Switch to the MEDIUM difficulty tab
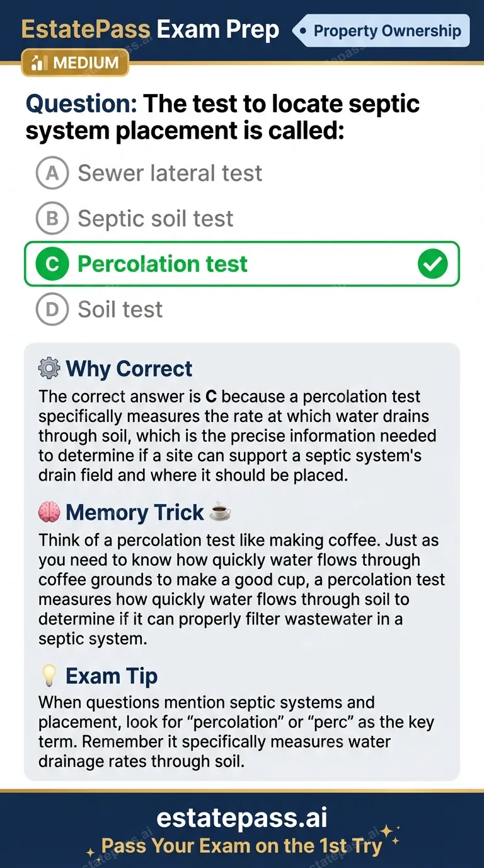 pos(74,63)
